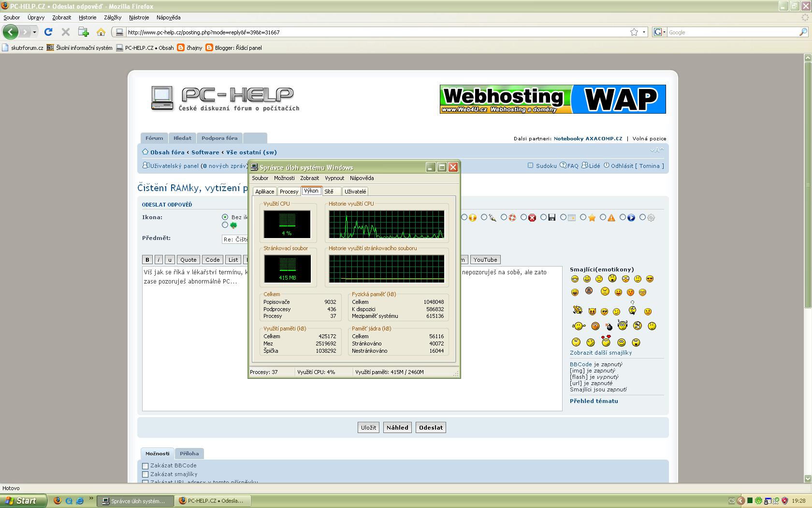This screenshot has width=812, height=508.
Task: Insert the angry devil-cat smiley
Action: coord(592,312)
